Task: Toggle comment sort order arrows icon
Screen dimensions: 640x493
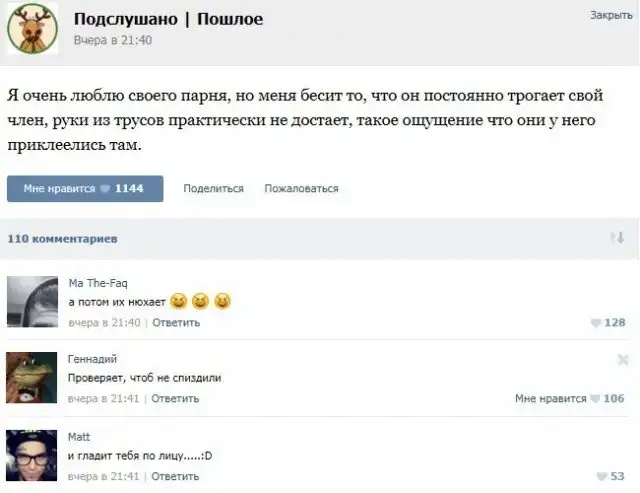Action: coord(617,238)
